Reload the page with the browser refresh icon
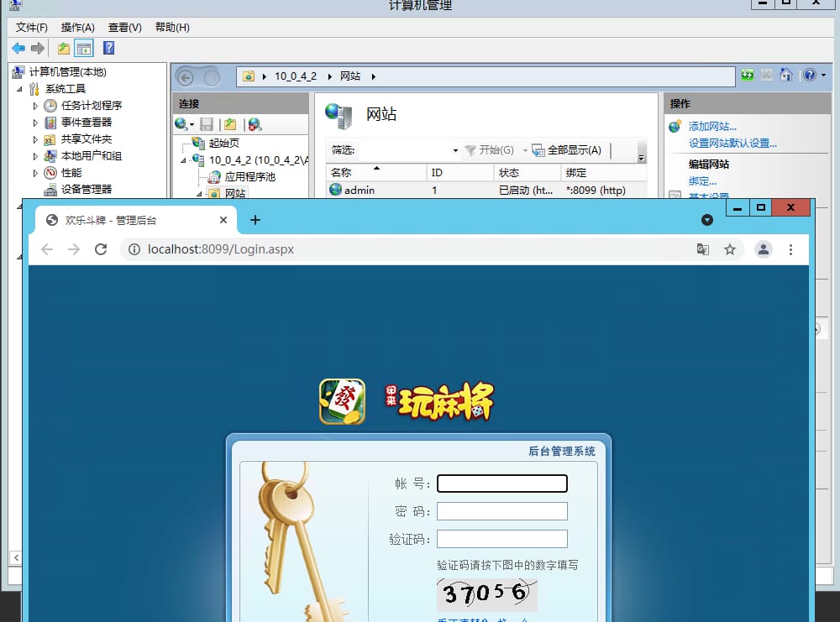 click(x=99, y=249)
